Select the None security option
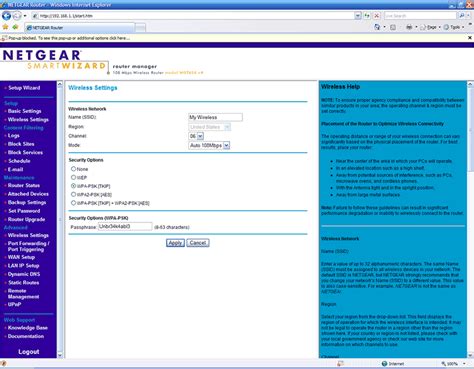The image size is (474, 369). pyautogui.click(x=73, y=169)
